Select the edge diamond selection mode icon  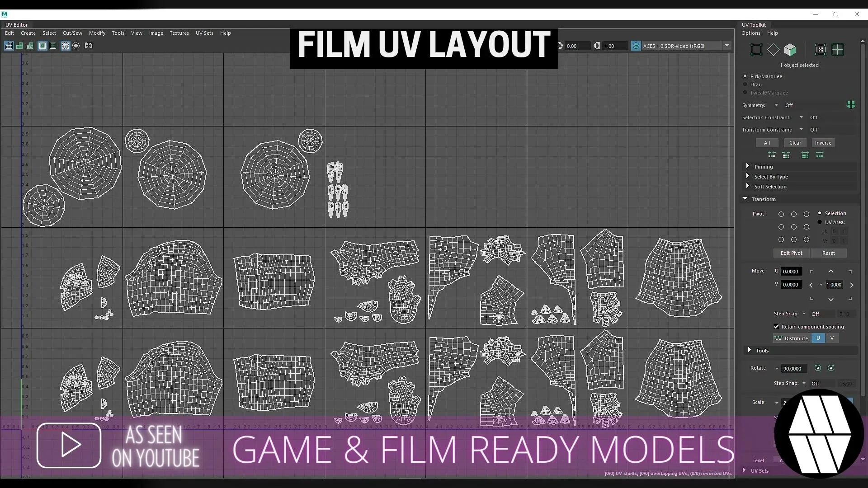[774, 49]
